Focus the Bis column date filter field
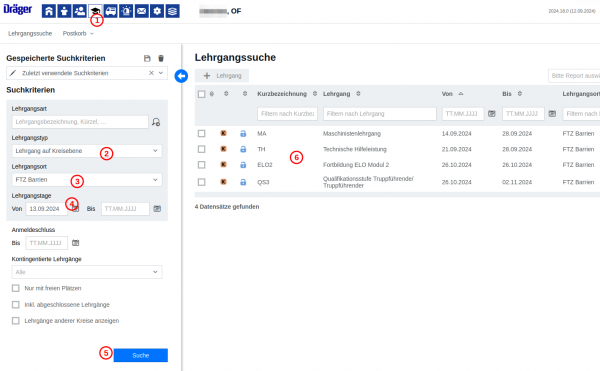Viewport: 600px width, 371px height. pos(523,114)
